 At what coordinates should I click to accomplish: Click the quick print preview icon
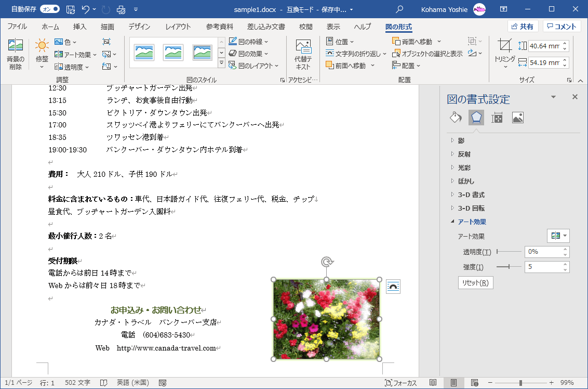pyautogui.click(x=121, y=9)
